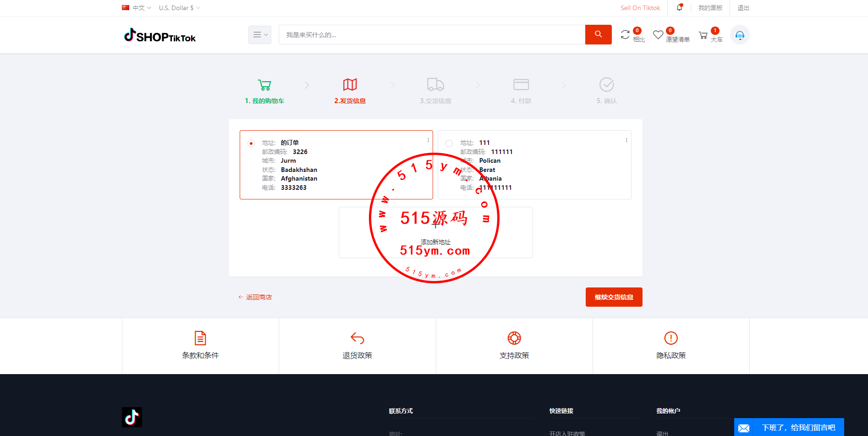This screenshot has height=436, width=868.
Task: Select the Polican Albania address radio
Action: coord(449,143)
